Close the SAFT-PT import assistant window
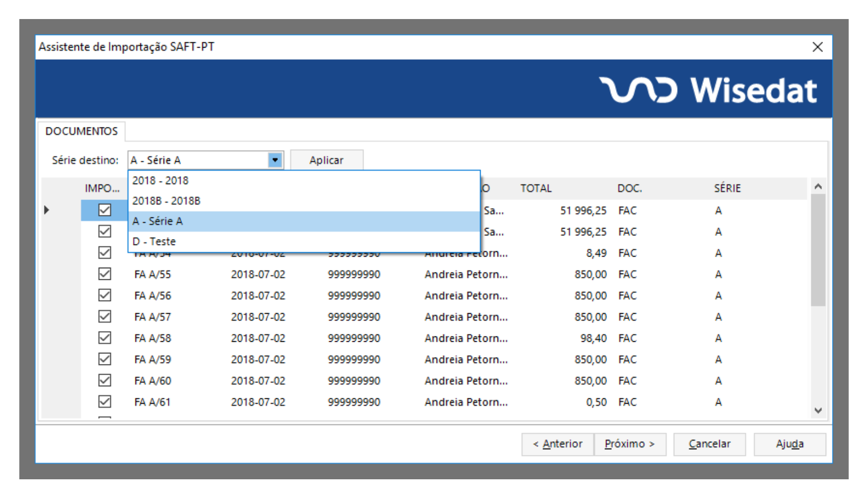868x492 pixels. [x=817, y=47]
